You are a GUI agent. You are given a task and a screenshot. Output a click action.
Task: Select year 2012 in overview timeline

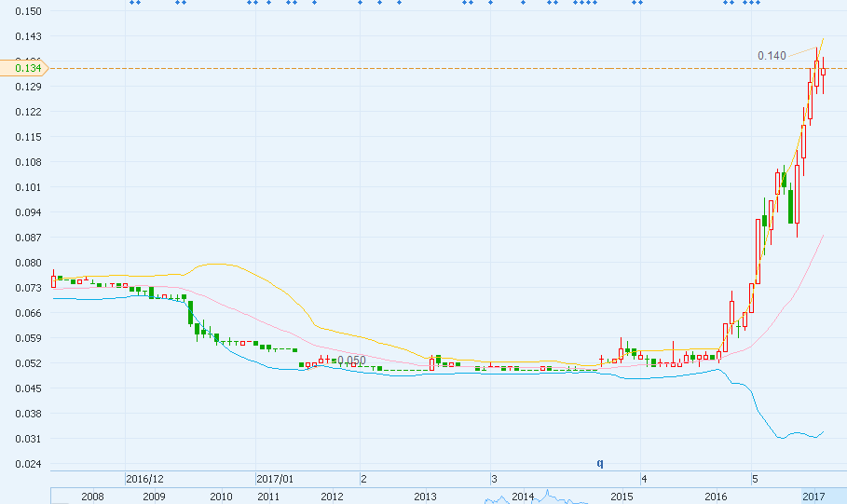tap(332, 497)
